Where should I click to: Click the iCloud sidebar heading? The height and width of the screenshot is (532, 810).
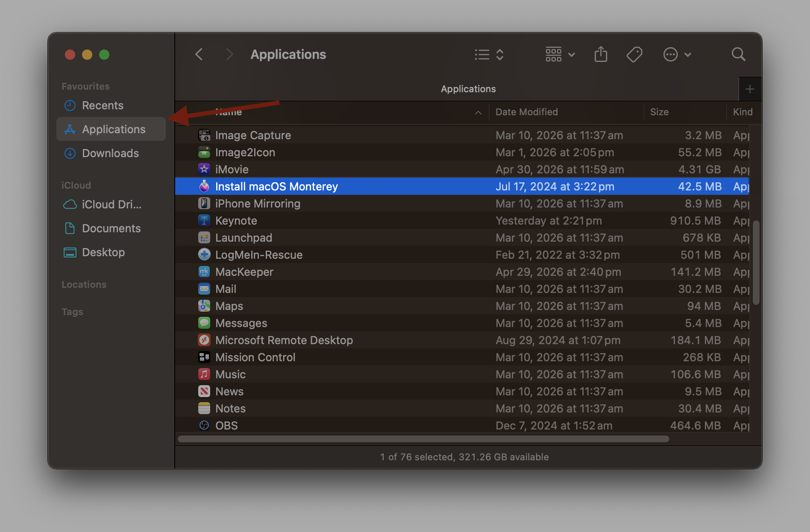point(76,185)
